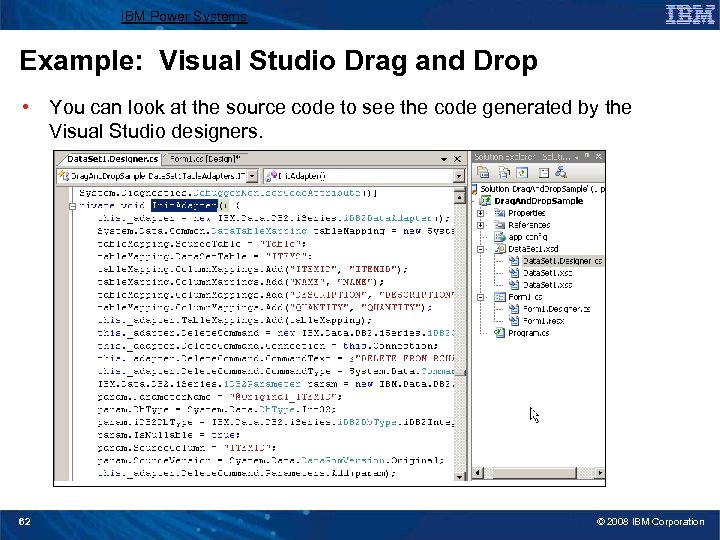The width and height of the screenshot is (720, 540).
Task: Open the Solution Explorer window position menu
Action: [x=576, y=157]
